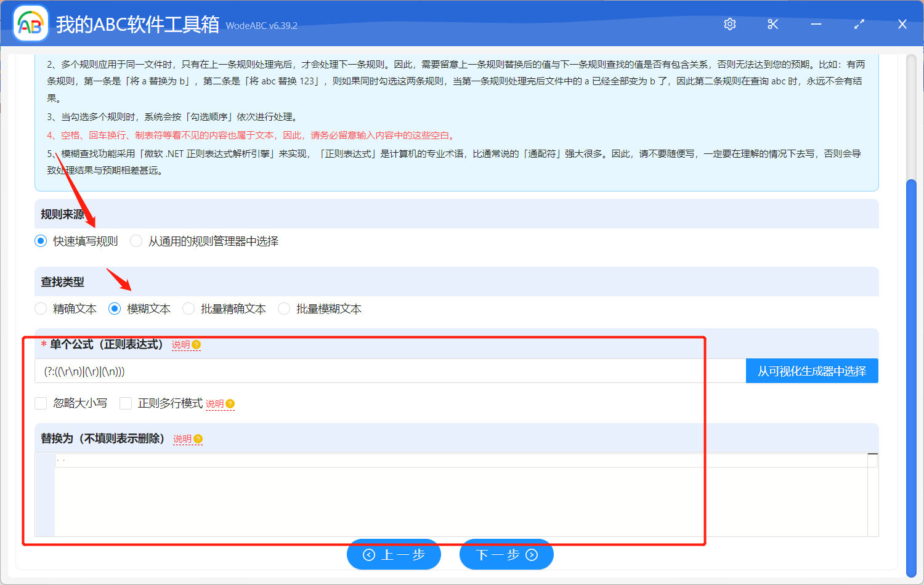This screenshot has width=924, height=585.
Task: Enable the 正则多行模式 checkbox
Action: click(x=126, y=403)
